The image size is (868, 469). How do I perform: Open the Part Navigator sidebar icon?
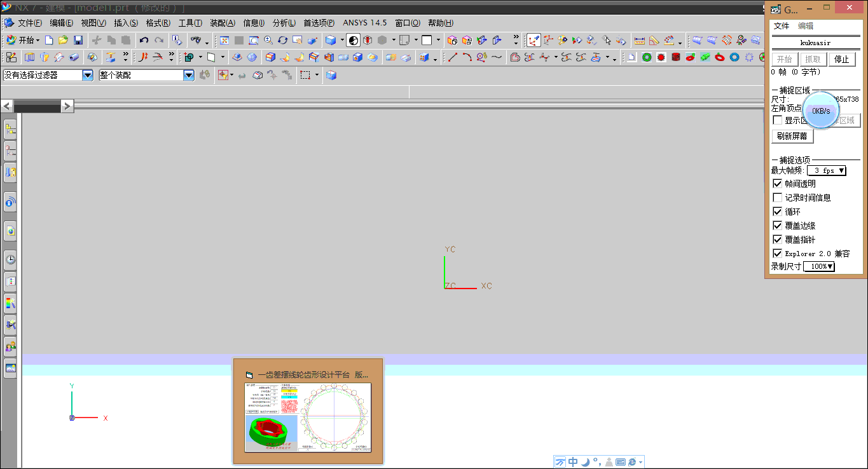[10, 151]
